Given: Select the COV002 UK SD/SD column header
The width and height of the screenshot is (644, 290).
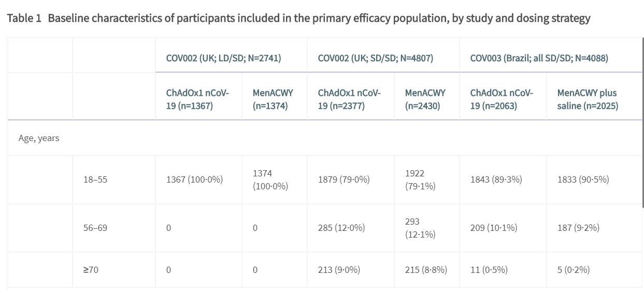Looking at the screenshot, I should coord(375,58).
